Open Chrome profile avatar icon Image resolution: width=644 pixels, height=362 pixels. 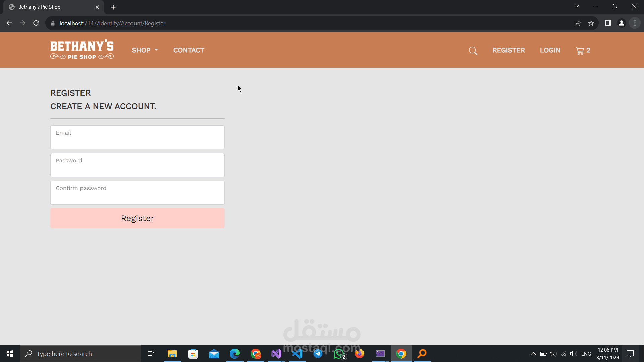click(x=621, y=23)
